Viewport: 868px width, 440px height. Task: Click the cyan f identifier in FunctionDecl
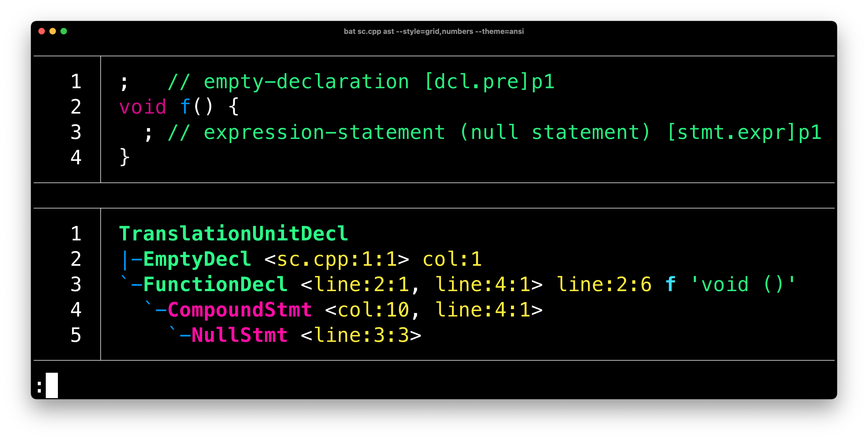pos(670,284)
